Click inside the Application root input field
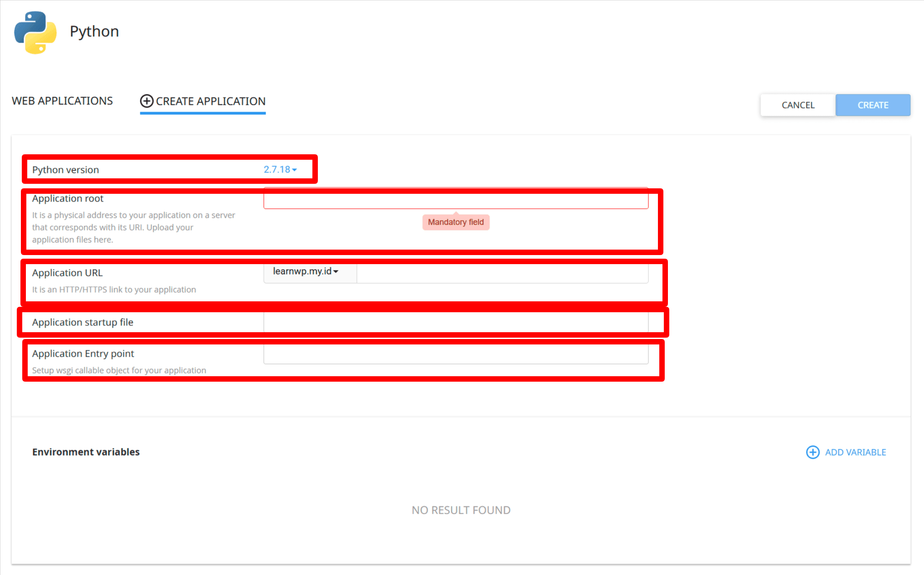Image resolution: width=924 pixels, height=575 pixels. [x=455, y=200]
